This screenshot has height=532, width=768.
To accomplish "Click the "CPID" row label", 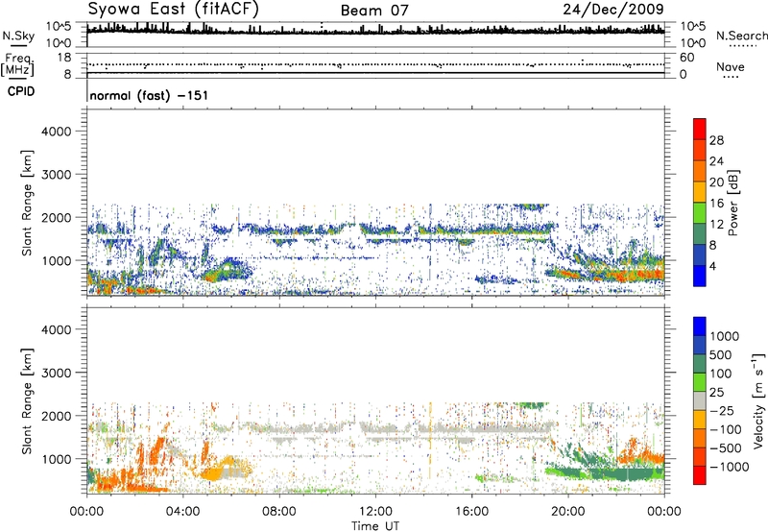I will 21,91.
